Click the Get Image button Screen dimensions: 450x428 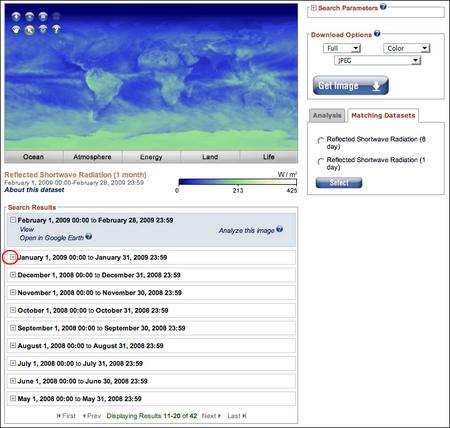pyautogui.click(x=351, y=85)
